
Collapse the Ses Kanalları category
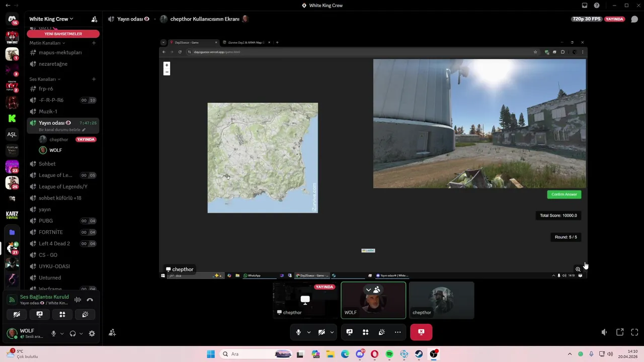point(45,79)
